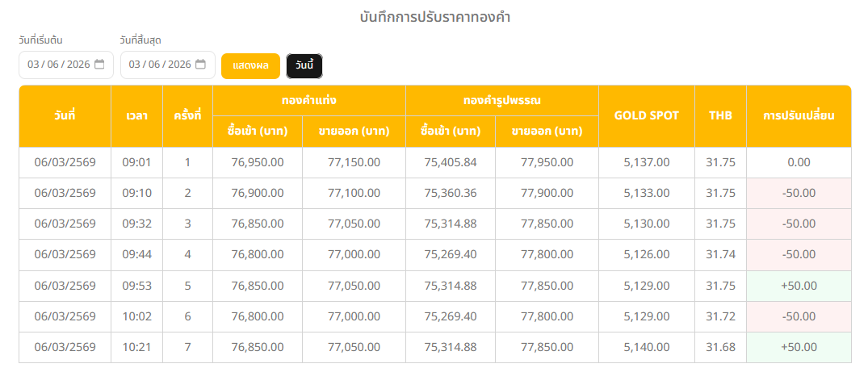Select the 09:01 time cell
Viewport: 868px width, 368px height.
pos(136,162)
